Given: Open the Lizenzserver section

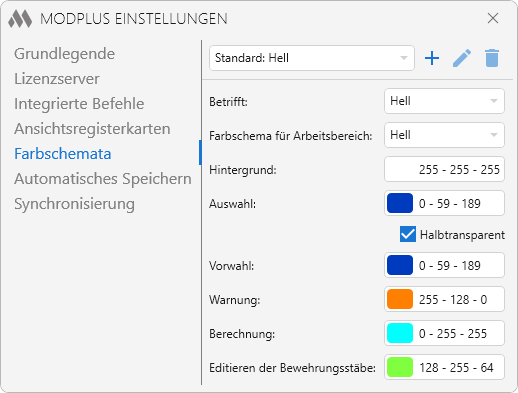Looking at the screenshot, I should [x=57, y=79].
